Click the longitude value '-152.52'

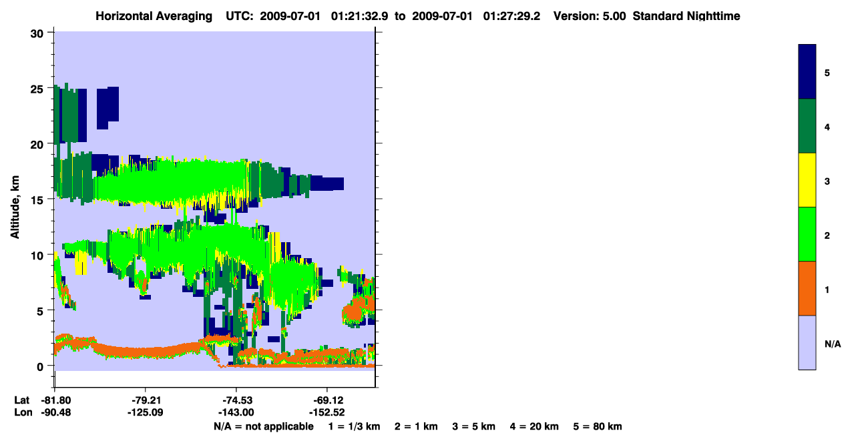[327, 413]
